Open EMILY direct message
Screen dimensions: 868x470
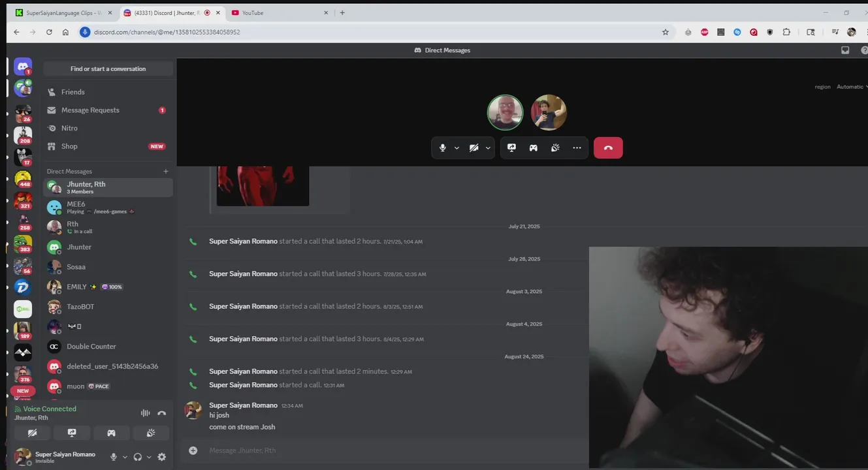(x=108, y=287)
